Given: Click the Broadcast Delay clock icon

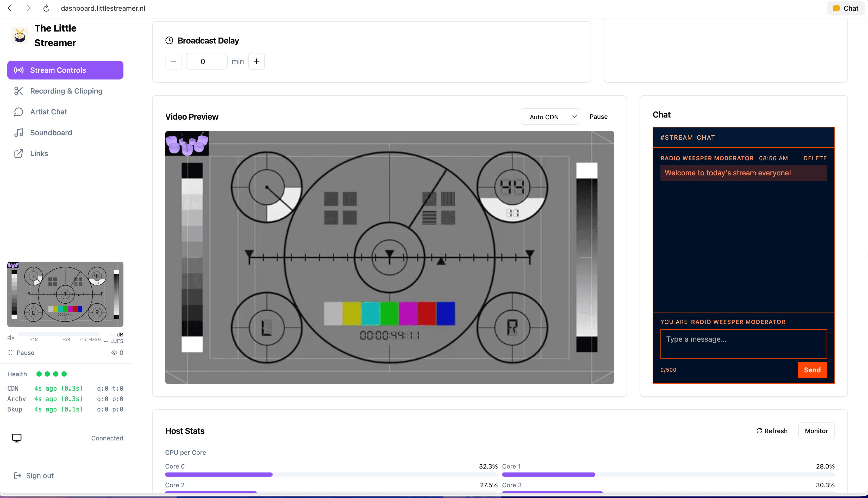Looking at the screenshot, I should (x=169, y=40).
